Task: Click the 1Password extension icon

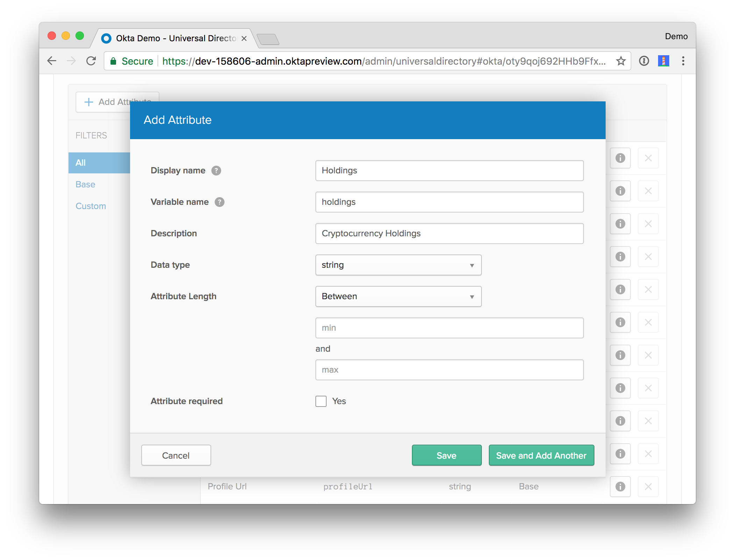Action: (644, 61)
